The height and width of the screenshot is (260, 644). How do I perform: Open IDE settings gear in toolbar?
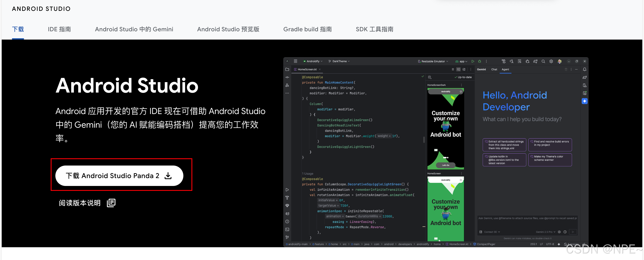(x=551, y=61)
